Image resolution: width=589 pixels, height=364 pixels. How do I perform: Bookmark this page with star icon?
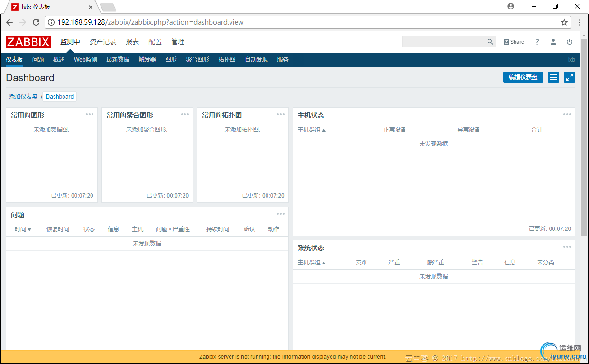click(564, 22)
